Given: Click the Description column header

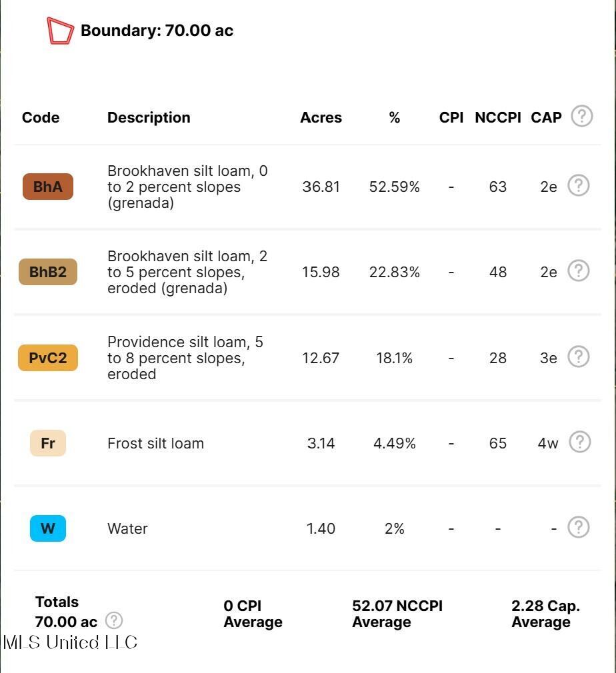Looking at the screenshot, I should [x=149, y=117].
